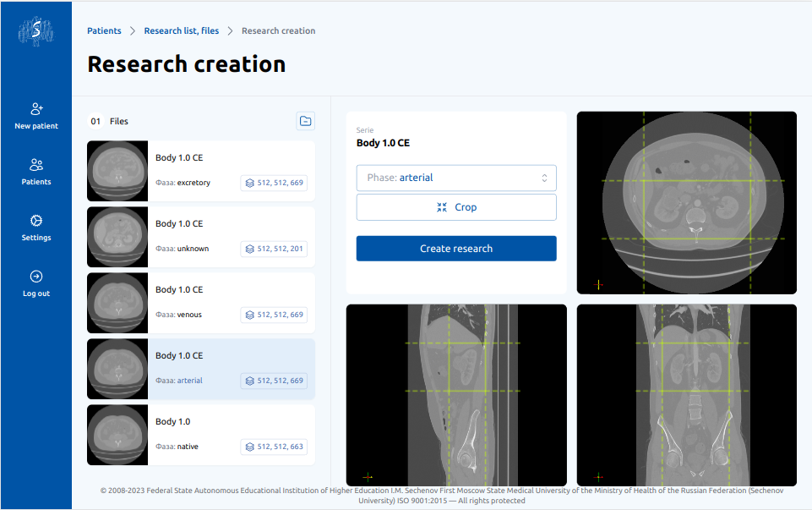Click the folder icon beside Files
The width and height of the screenshot is (812, 510).
point(305,121)
